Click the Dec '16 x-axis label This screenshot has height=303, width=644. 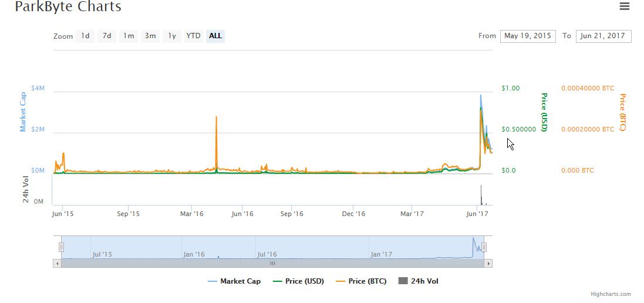click(353, 214)
